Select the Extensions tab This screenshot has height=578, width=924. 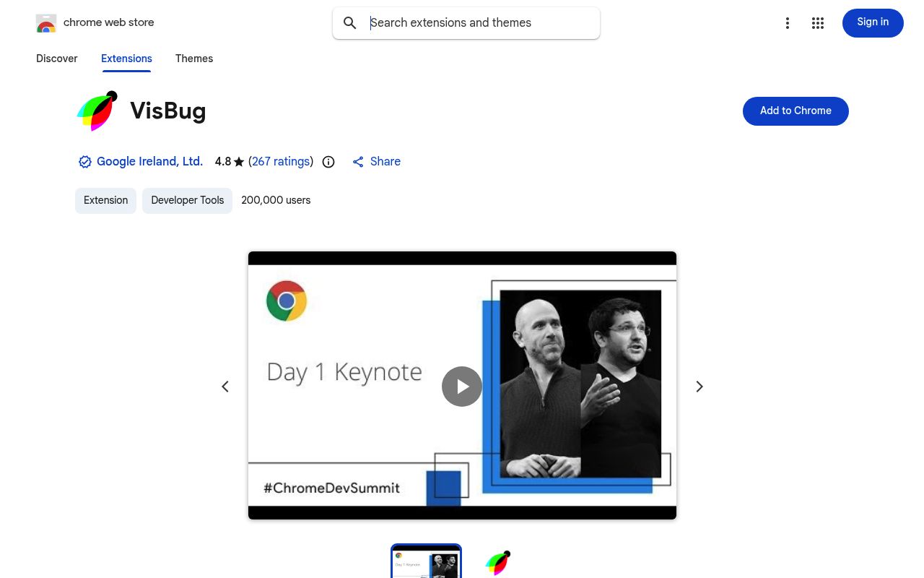126,59
